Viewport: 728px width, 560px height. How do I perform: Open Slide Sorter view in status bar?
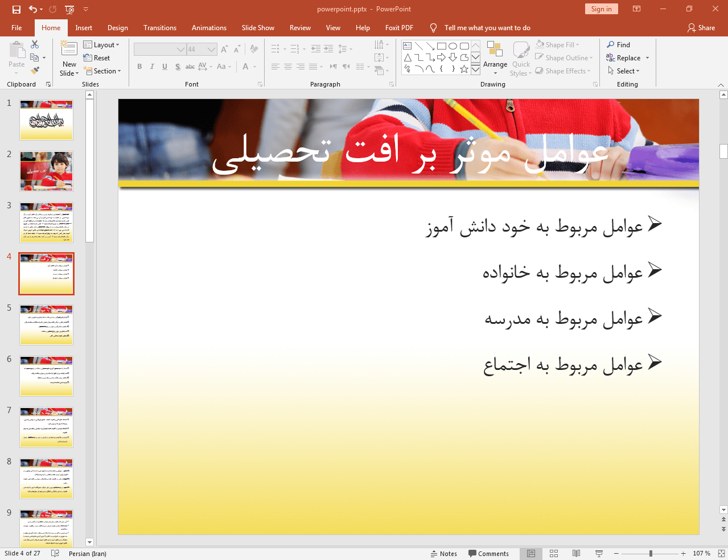[554, 553]
